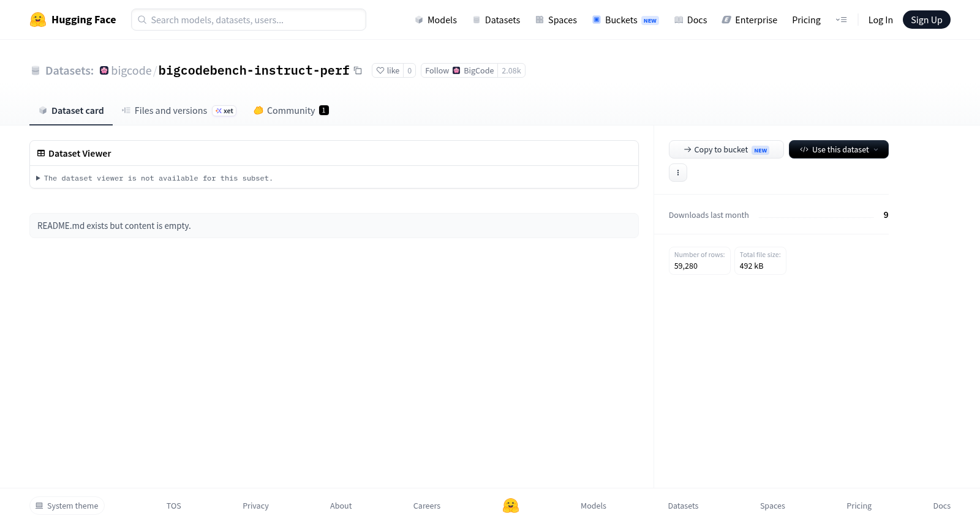
Task: Open the header overflow menu icon
Action: point(841,20)
